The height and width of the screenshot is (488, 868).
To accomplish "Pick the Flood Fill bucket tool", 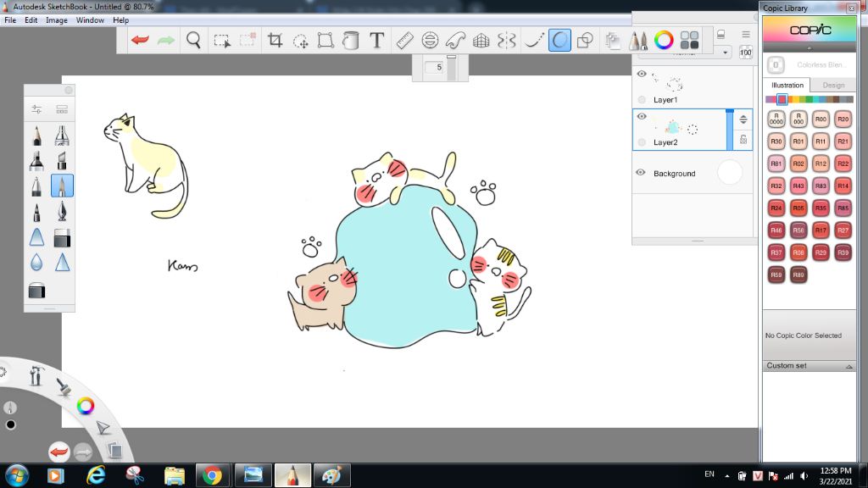I will coord(350,40).
